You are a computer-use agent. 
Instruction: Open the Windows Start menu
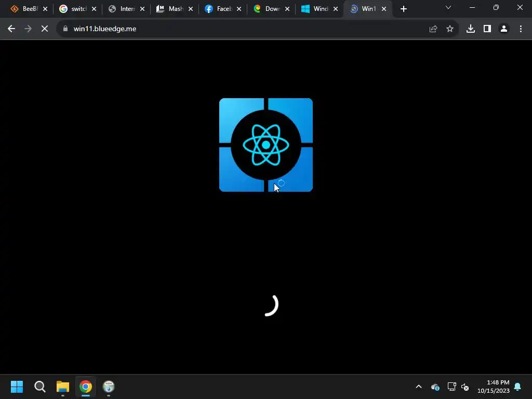tap(17, 387)
